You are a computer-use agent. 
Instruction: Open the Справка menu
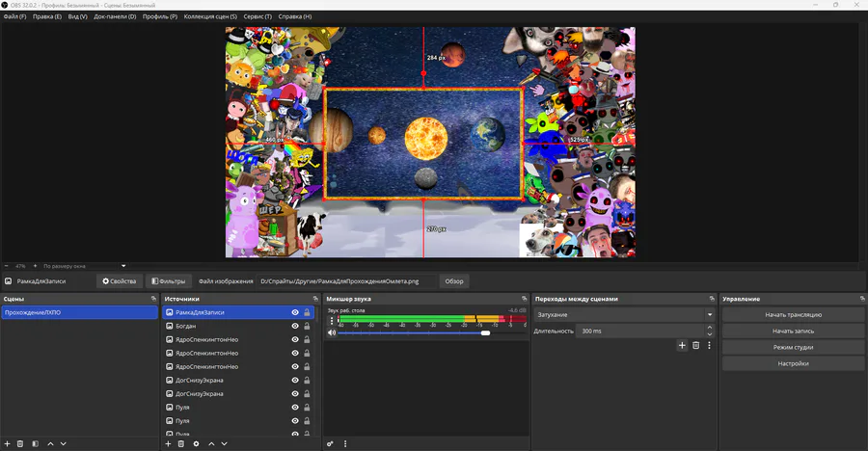294,16
